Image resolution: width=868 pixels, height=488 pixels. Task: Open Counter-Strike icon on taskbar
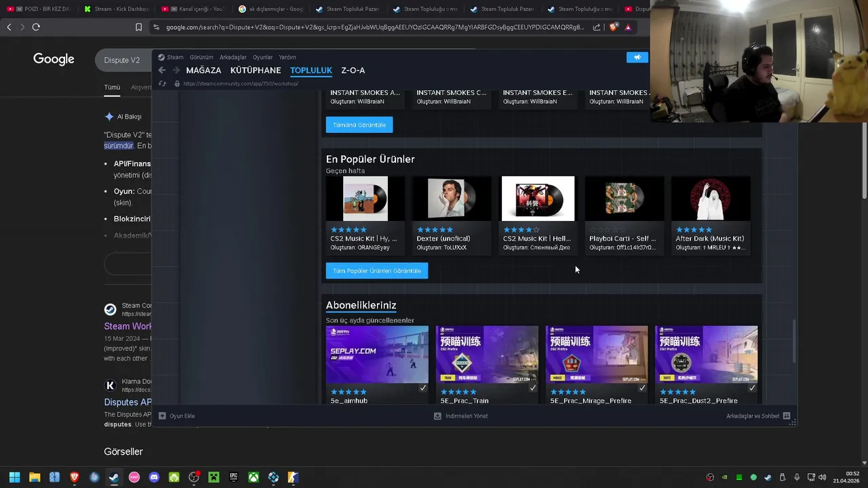[293, 477]
